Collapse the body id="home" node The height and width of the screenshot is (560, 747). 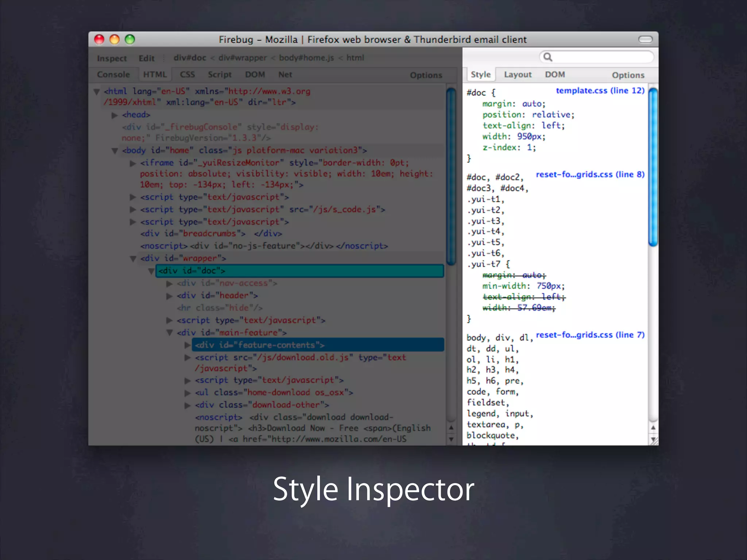115,151
